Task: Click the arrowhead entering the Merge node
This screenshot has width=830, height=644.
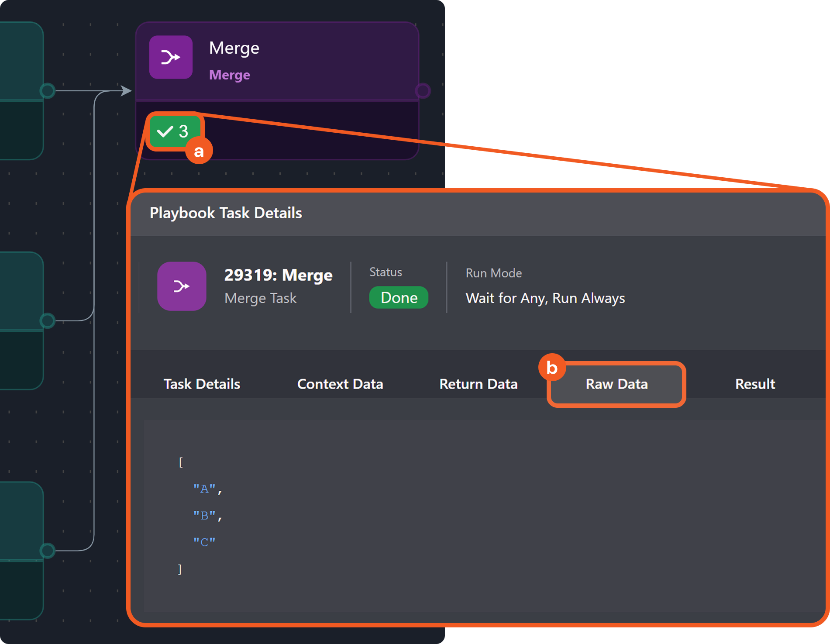Action: click(126, 91)
